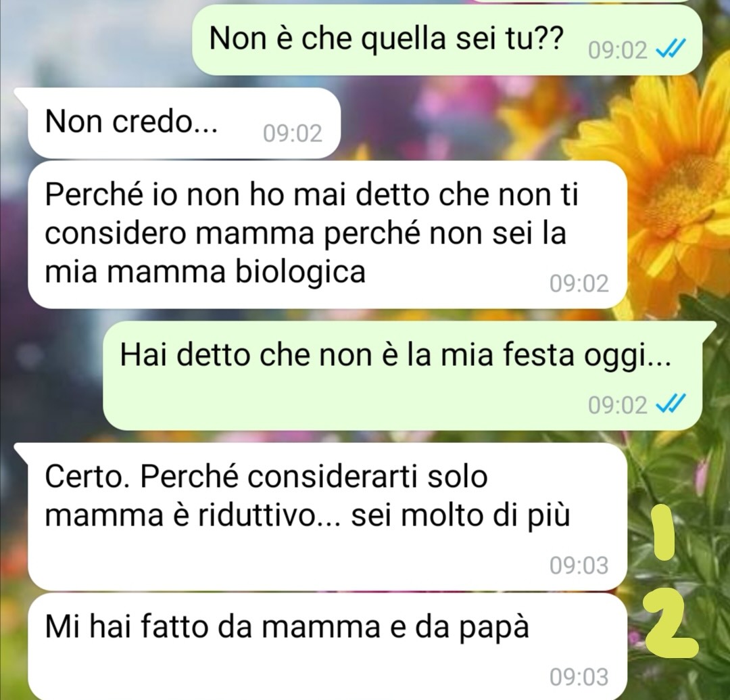Tap the "Hai detto che non è la mia festa oggi..." bubble
The image size is (730, 700).
[409, 375]
